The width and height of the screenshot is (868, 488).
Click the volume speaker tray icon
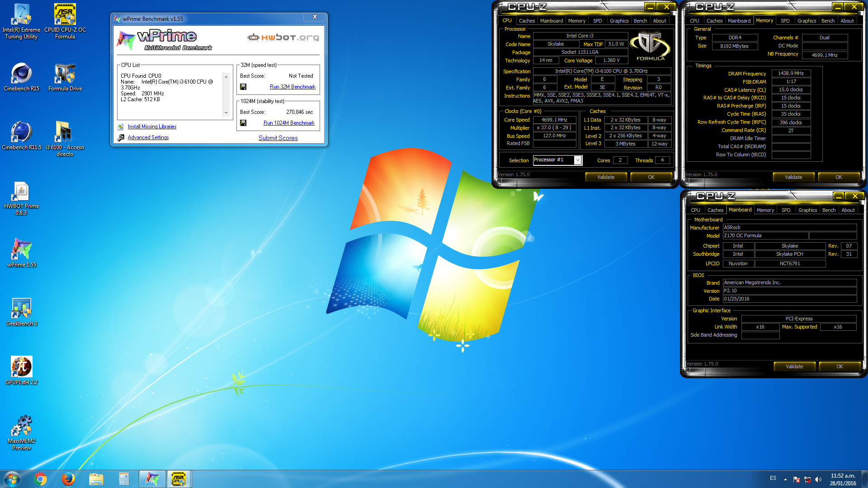818,479
